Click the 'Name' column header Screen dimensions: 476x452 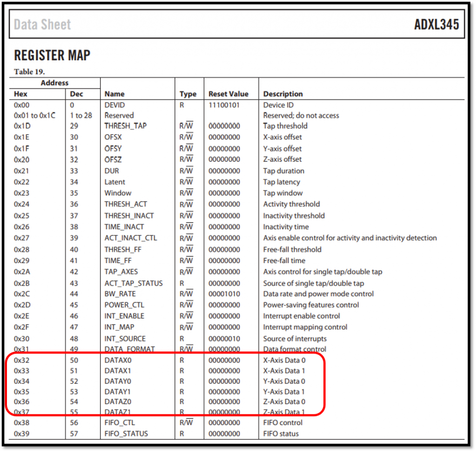click(114, 94)
